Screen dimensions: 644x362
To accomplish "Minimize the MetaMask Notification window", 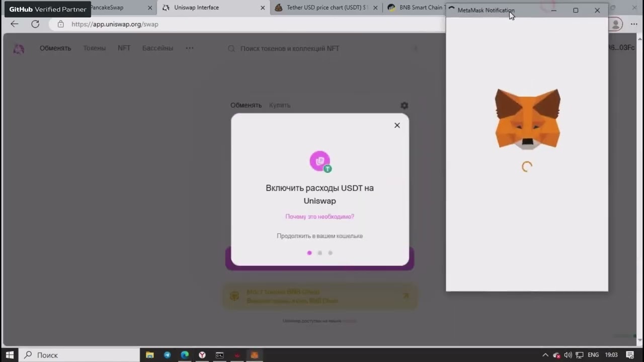I will (553, 10).
